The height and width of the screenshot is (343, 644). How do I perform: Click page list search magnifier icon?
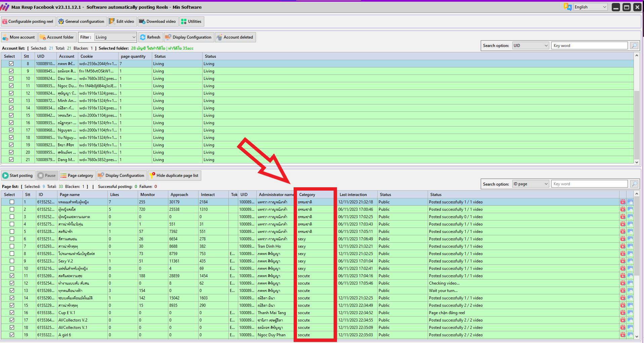point(634,184)
